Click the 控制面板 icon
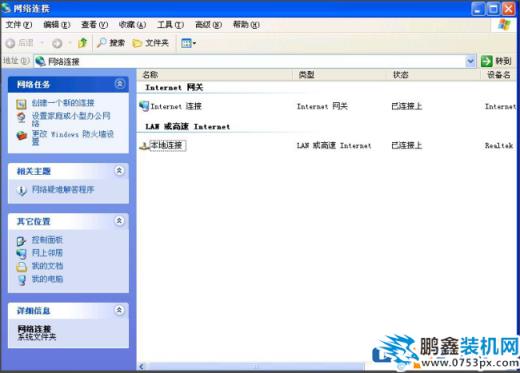520x373 pixels. [21, 241]
